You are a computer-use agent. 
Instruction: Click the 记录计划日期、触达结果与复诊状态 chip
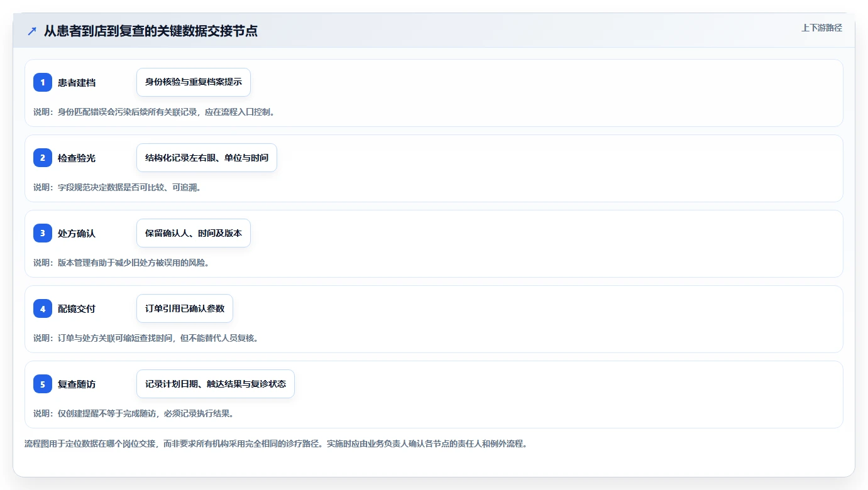click(216, 384)
